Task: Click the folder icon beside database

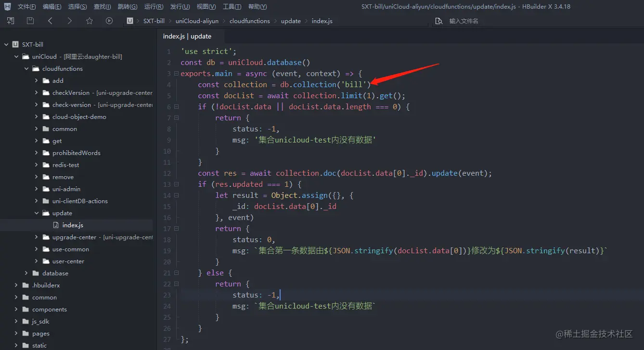Action: click(36, 273)
